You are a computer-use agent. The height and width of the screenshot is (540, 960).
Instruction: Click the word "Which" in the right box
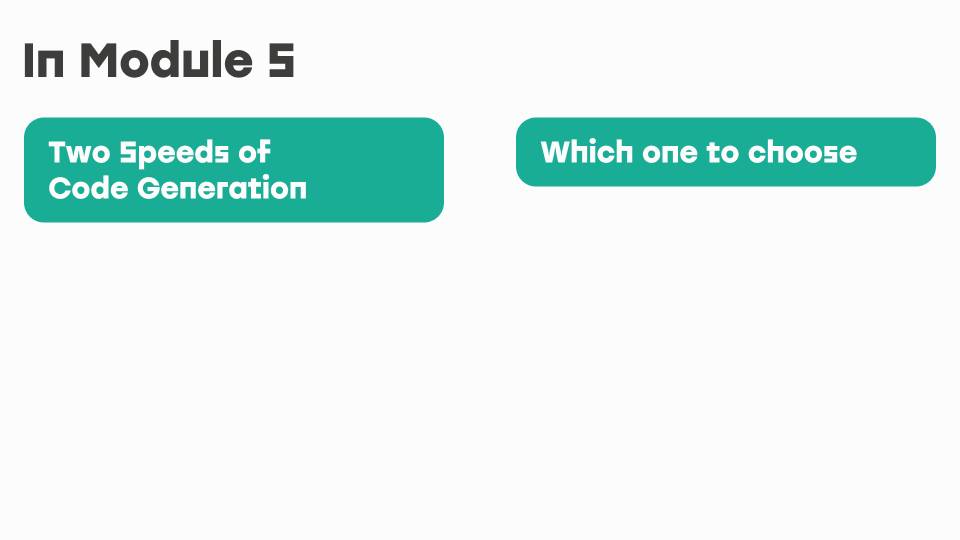click(587, 152)
